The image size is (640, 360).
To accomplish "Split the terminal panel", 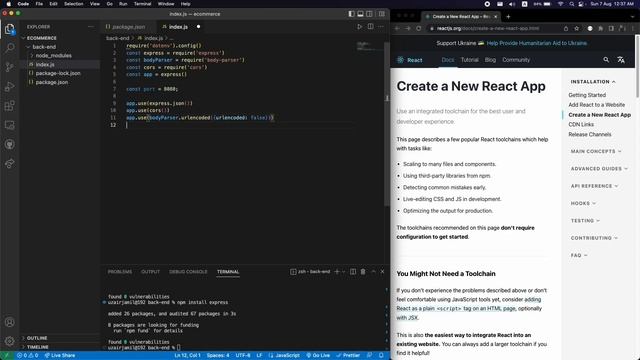I will click(x=353, y=271).
